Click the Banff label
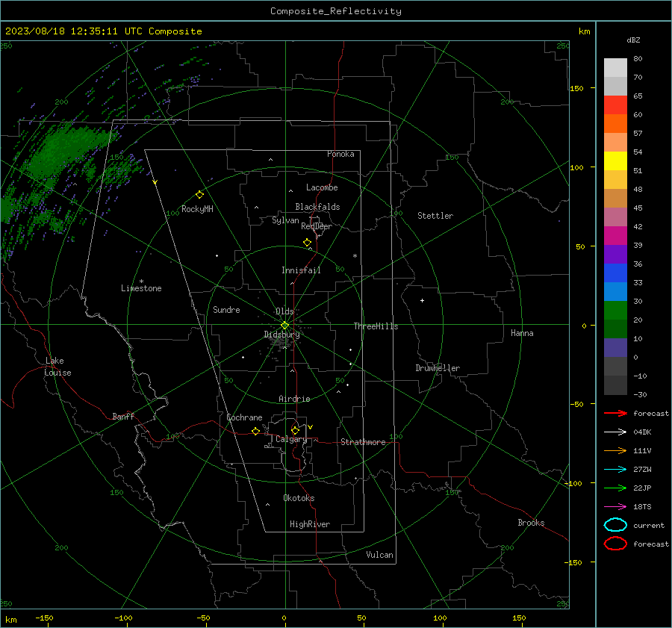Viewport: 672px width, 628px height. click(x=123, y=416)
